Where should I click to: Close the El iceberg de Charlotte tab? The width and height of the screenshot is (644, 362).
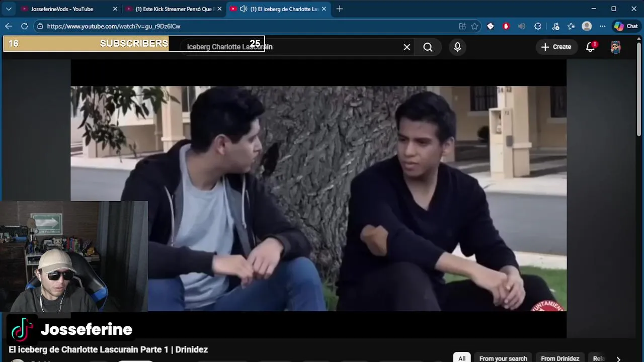coord(324,9)
